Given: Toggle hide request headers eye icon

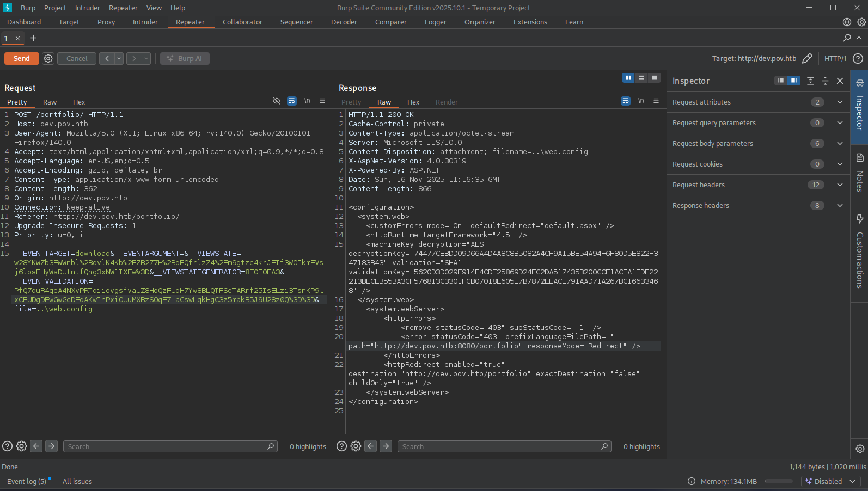Looking at the screenshot, I should [277, 101].
